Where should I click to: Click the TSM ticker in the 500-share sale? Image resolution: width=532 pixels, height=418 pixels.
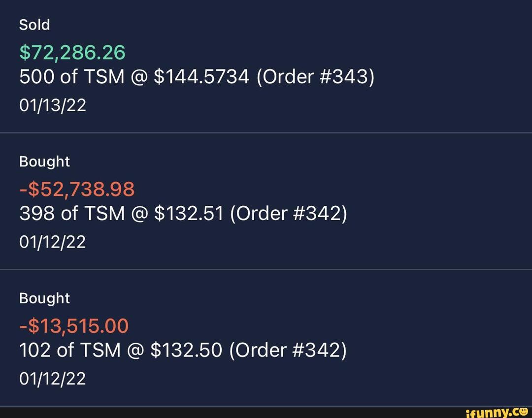tap(104, 77)
